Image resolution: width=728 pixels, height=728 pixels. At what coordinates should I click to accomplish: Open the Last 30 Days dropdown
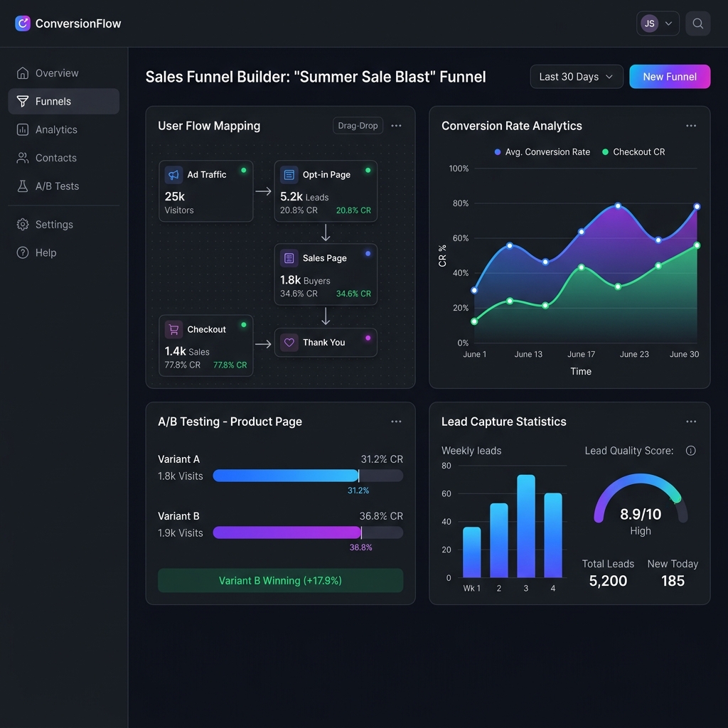coord(576,77)
